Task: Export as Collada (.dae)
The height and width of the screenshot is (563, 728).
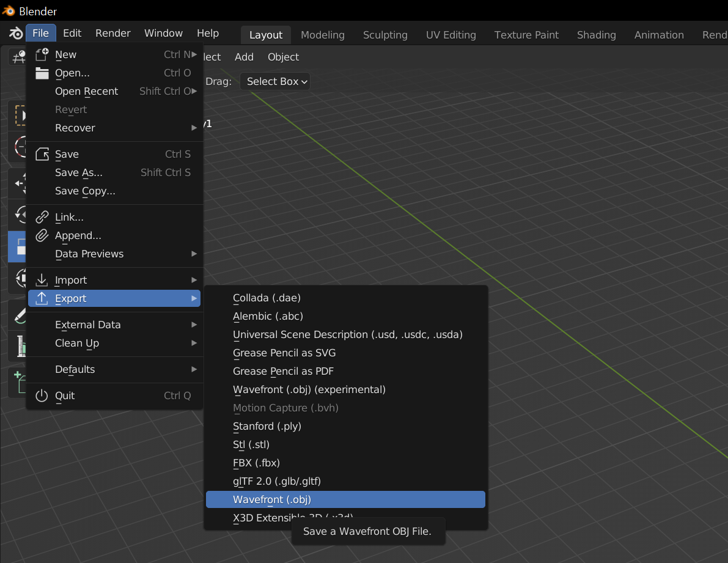Action: click(x=345, y=298)
